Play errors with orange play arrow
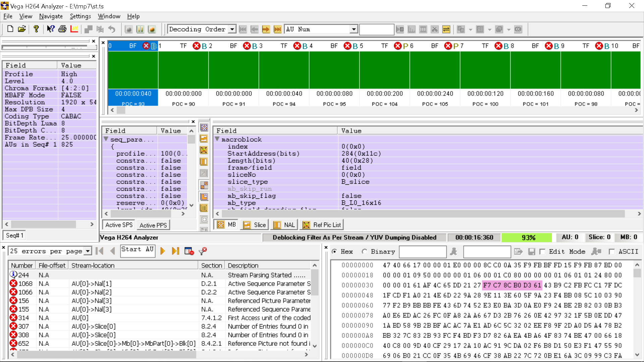This screenshot has height=362, width=644. click(163, 251)
